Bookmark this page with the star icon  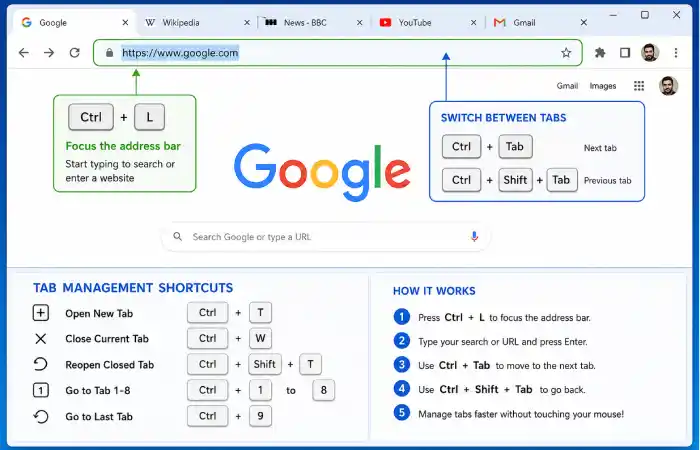pos(566,53)
